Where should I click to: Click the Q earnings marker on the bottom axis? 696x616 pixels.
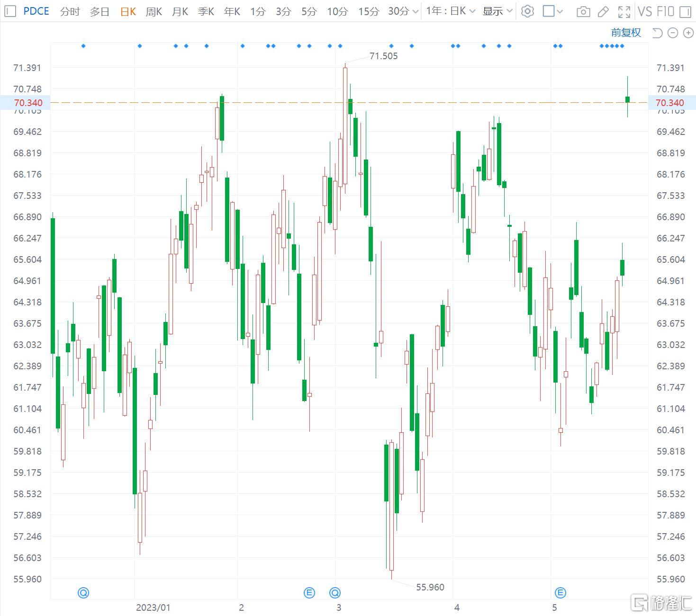pyautogui.click(x=83, y=592)
